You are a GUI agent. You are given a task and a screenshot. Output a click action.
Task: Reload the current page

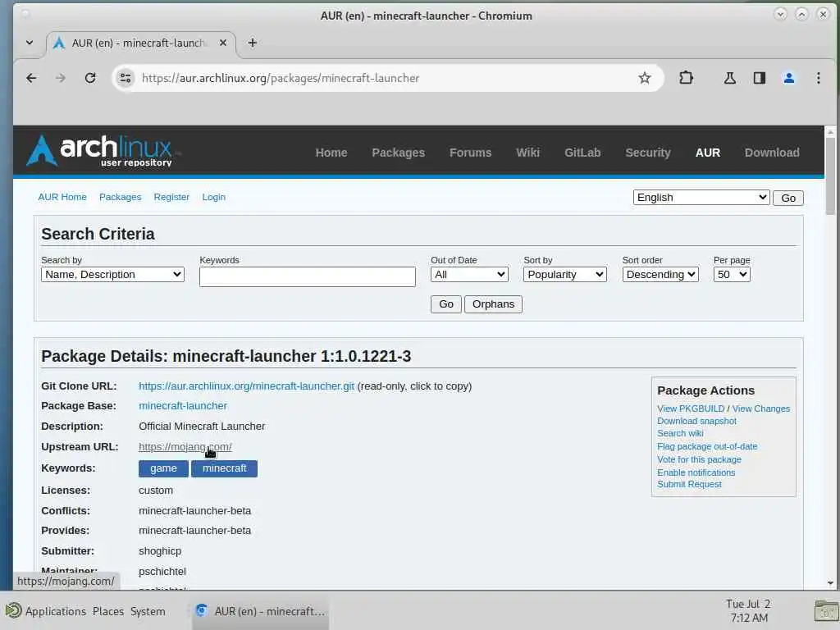click(90, 78)
